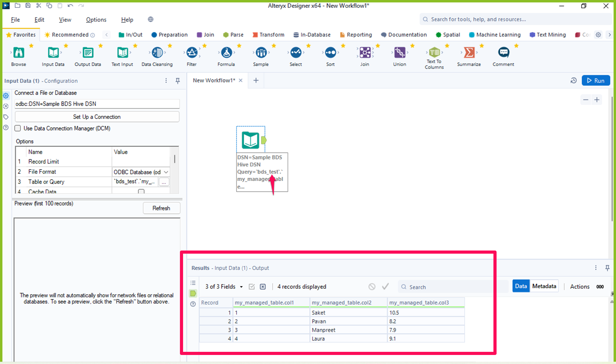This screenshot has width=616, height=364.
Task: Pin the Configuration panel
Action: click(x=178, y=80)
